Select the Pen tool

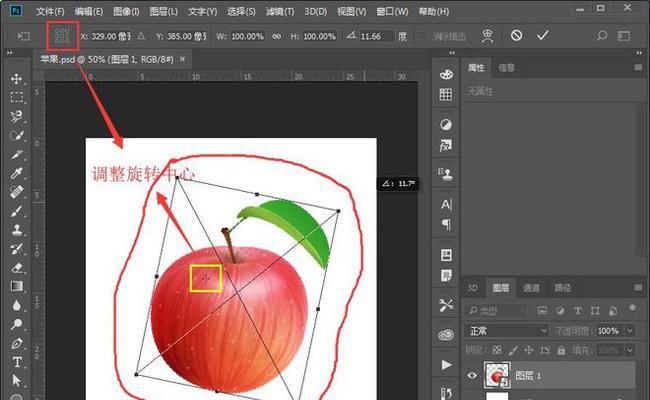(17, 343)
